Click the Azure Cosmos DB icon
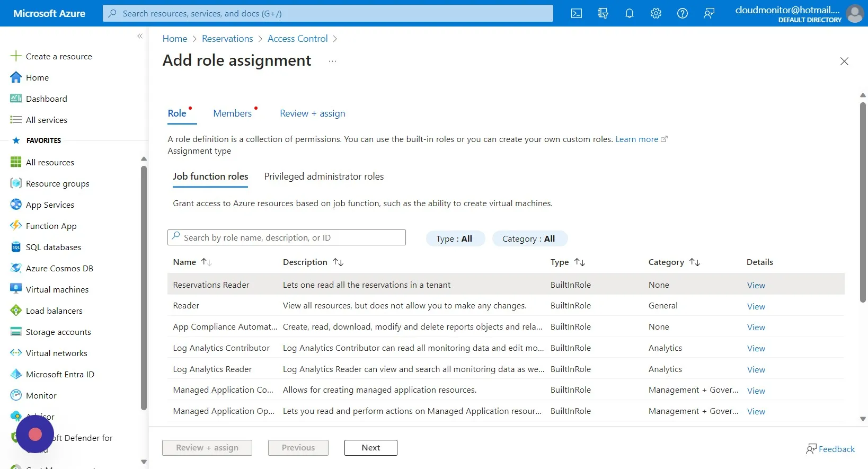Screen dimensions: 868x469 [16, 268]
